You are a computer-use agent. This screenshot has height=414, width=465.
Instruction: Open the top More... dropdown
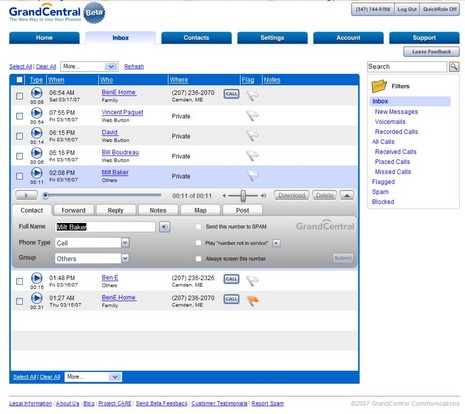coord(89,67)
